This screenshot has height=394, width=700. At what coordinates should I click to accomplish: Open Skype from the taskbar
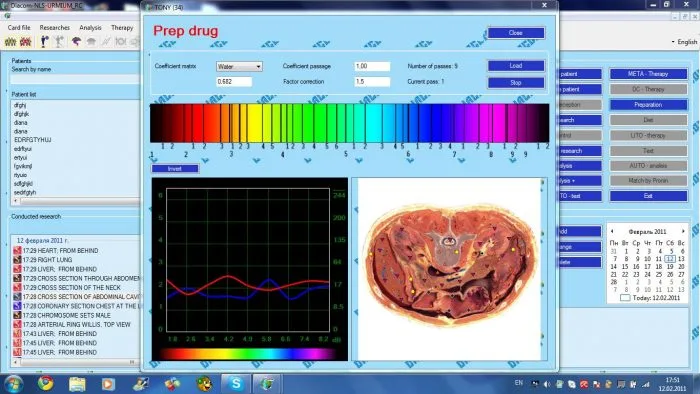click(236, 383)
